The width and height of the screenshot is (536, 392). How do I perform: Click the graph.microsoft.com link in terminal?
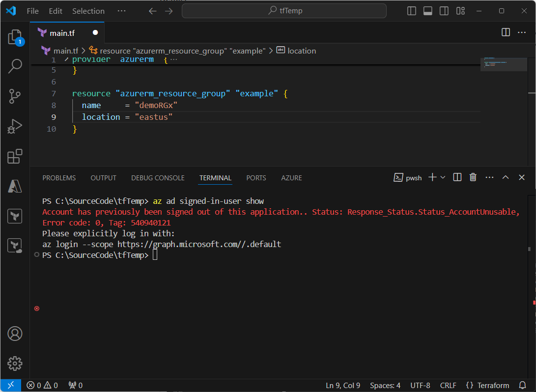199,244
